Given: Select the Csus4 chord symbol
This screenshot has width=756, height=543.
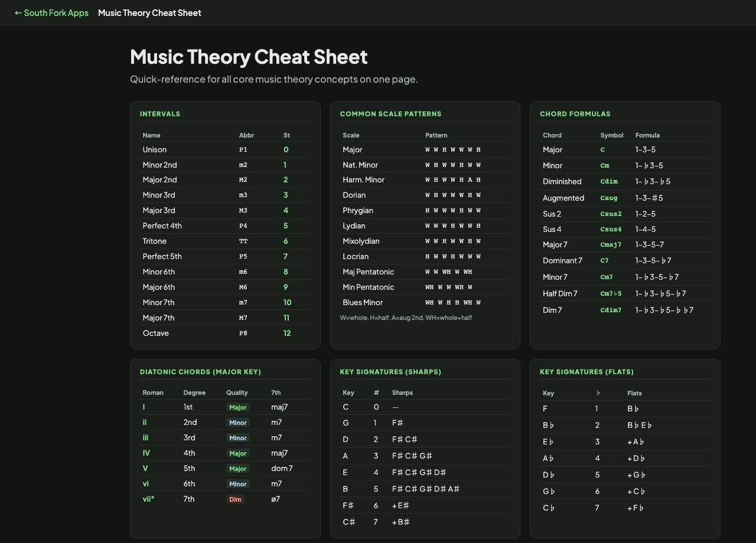Looking at the screenshot, I should coord(611,229).
